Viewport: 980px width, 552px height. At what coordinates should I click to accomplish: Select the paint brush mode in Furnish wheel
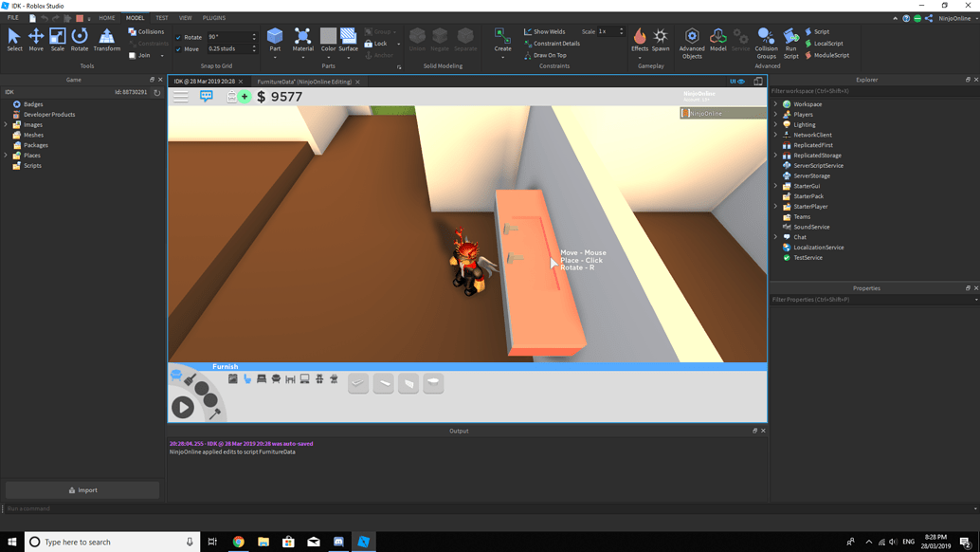[x=190, y=378]
